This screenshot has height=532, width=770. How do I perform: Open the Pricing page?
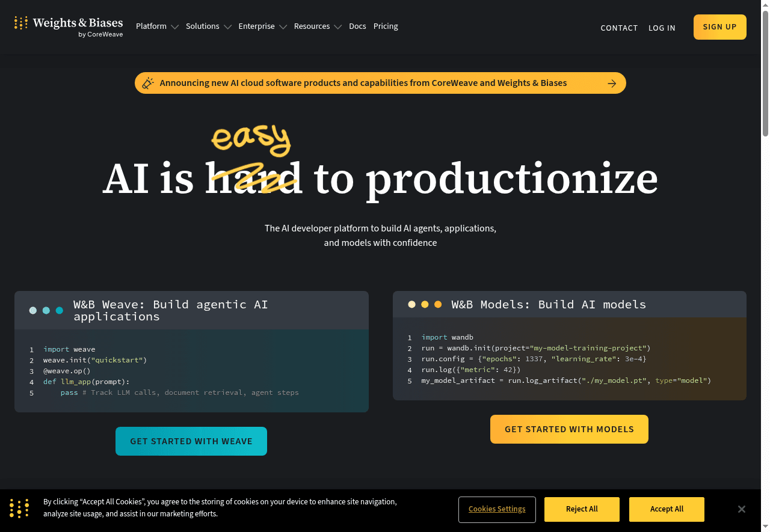coord(386,26)
